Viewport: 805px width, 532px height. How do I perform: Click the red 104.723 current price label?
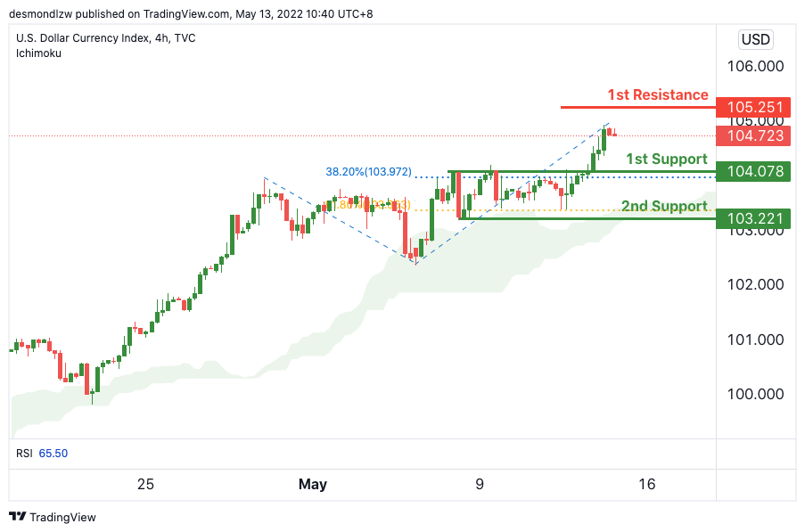[x=754, y=135]
